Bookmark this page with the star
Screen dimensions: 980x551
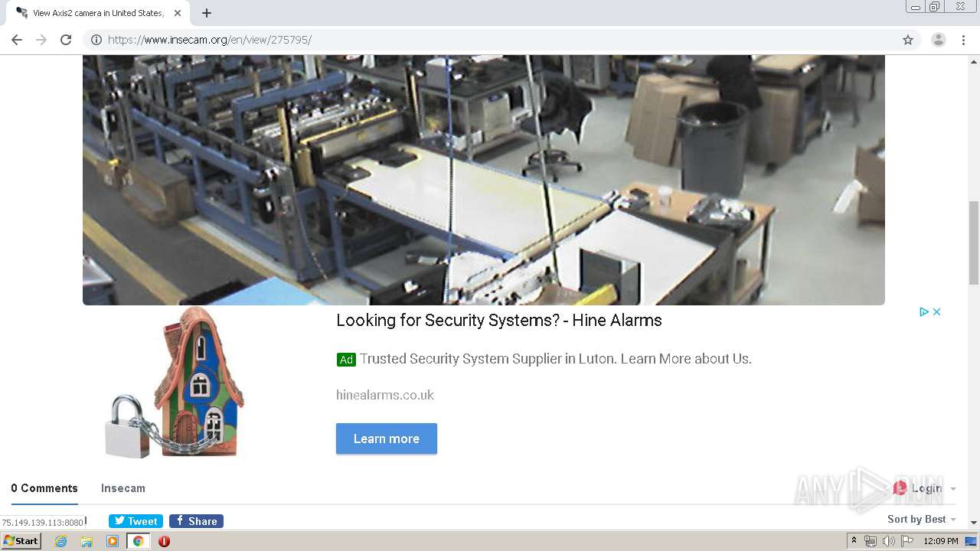[908, 40]
